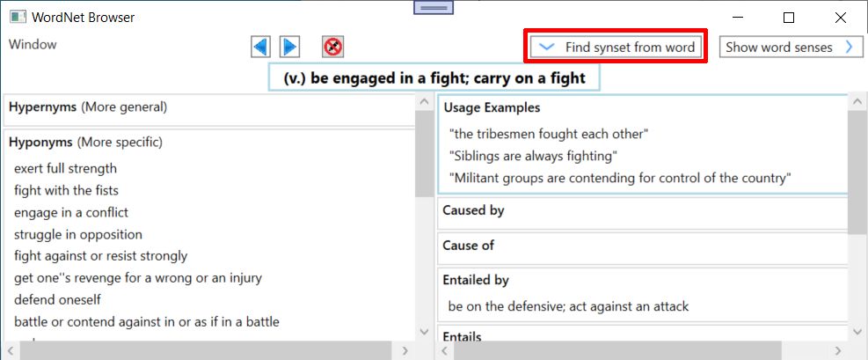Select hyponym 'exert full strength'

65,168
